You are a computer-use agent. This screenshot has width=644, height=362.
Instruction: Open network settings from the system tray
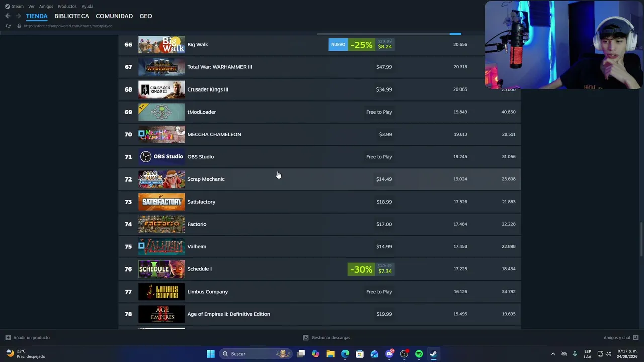[x=600, y=354]
